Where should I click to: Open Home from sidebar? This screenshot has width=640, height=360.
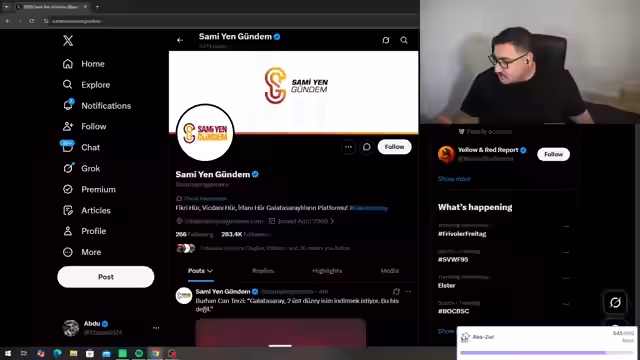[x=84, y=64]
